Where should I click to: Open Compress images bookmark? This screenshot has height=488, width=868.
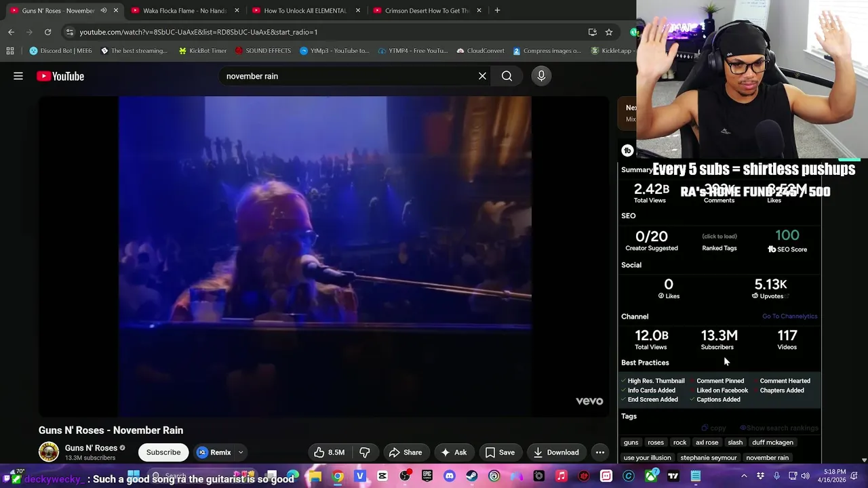pos(547,51)
